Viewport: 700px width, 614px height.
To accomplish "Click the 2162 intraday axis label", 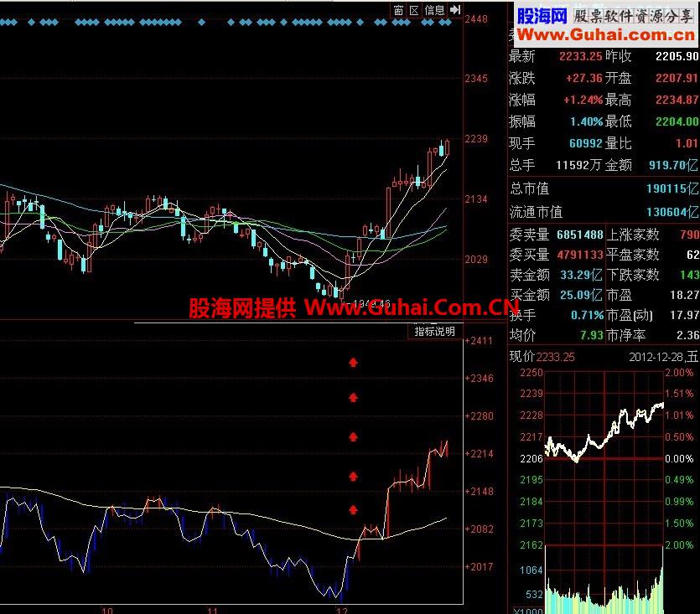I will click(531, 545).
